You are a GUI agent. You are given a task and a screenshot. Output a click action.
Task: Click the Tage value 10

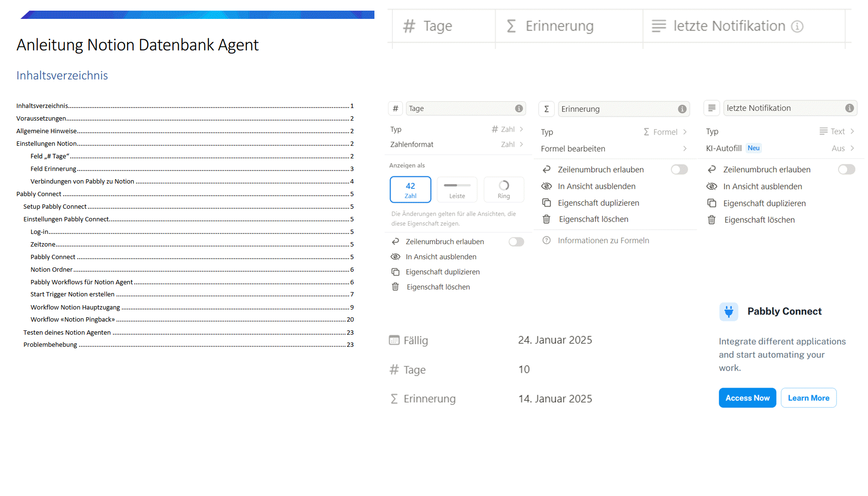tap(524, 370)
